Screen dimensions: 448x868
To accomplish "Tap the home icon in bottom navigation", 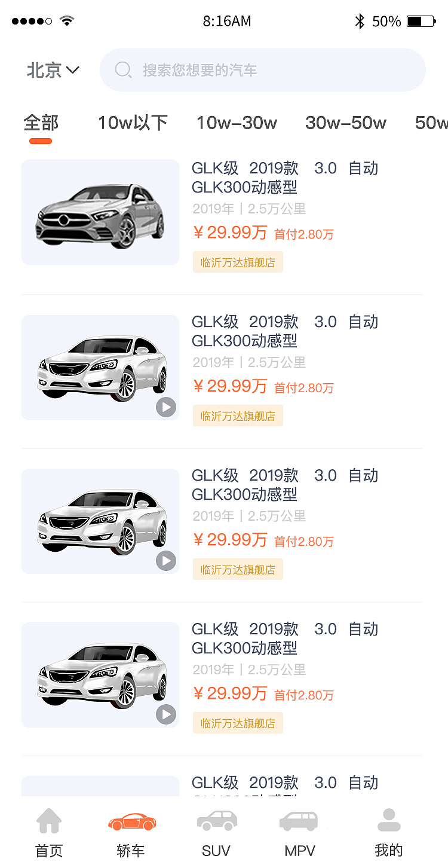I will click(x=49, y=821).
